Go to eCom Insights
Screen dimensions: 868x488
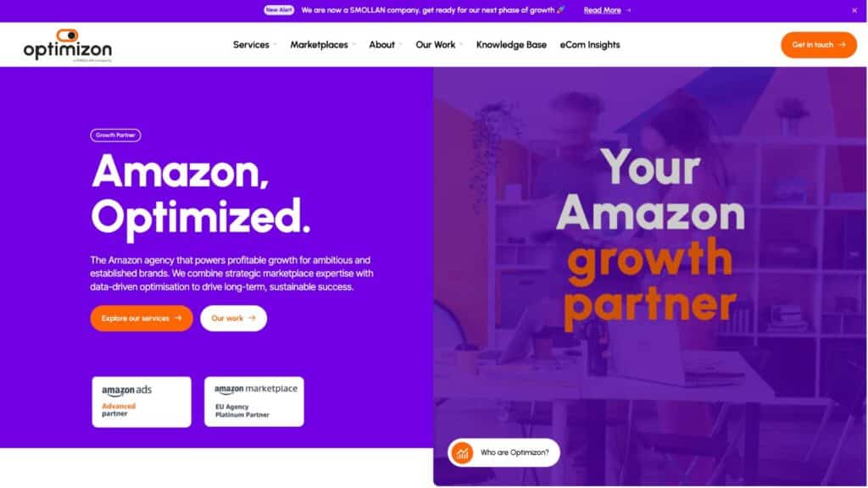pyautogui.click(x=590, y=45)
